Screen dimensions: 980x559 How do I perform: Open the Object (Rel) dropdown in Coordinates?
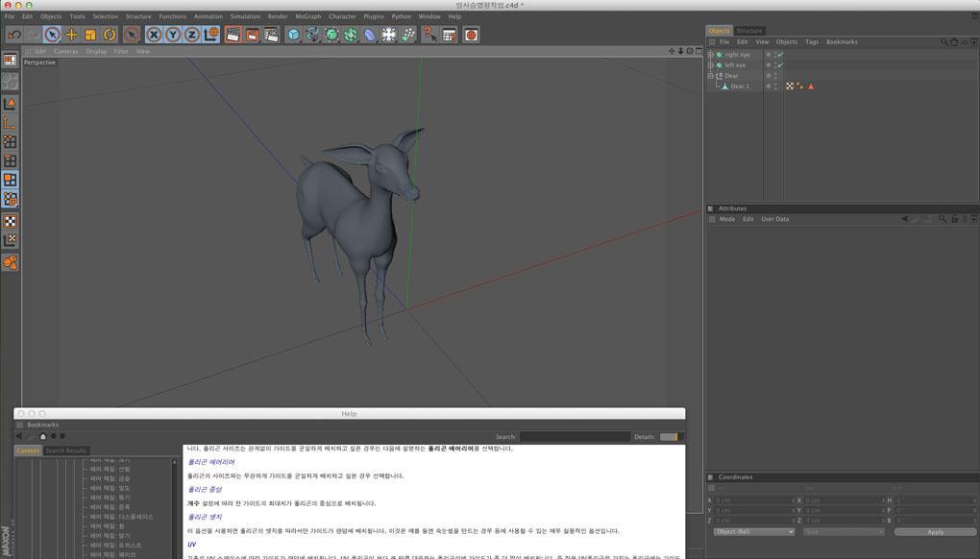[754, 532]
